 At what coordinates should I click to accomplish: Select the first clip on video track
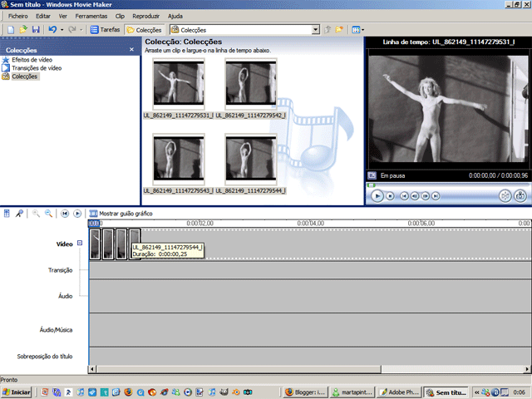pos(95,244)
